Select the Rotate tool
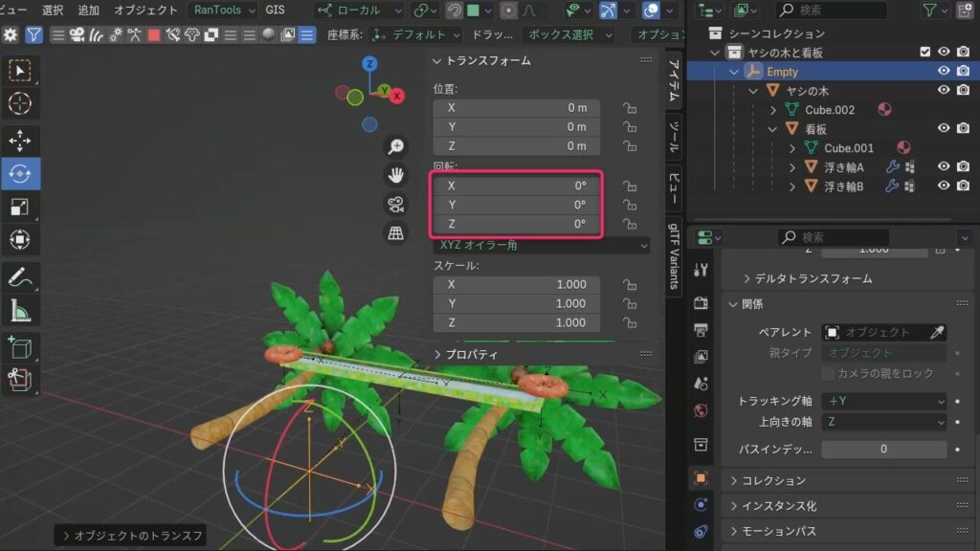This screenshot has width=980, height=551. [20, 174]
